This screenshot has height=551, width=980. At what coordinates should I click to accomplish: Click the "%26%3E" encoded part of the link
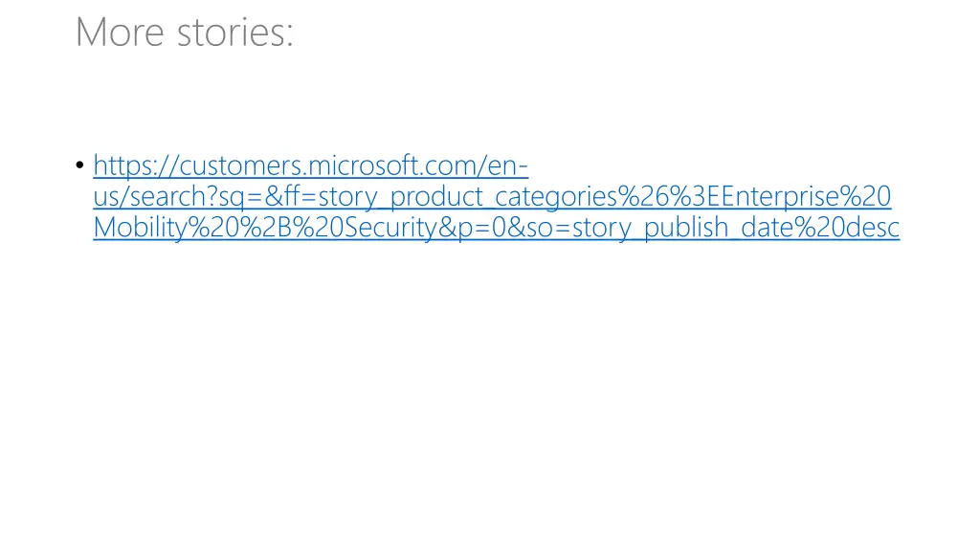pyautogui.click(x=661, y=197)
